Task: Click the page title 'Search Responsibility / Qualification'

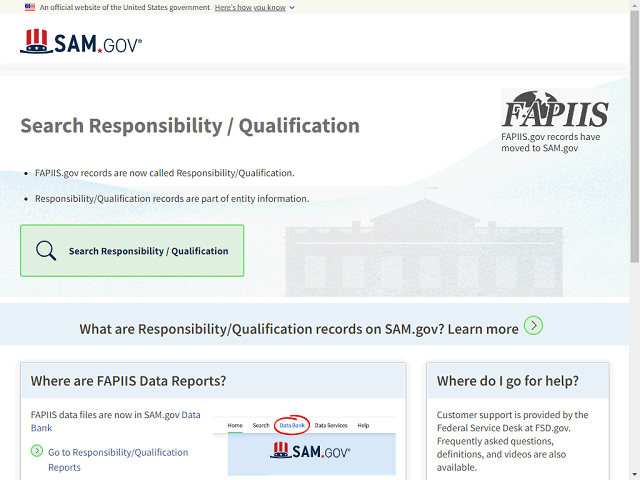Action: (x=190, y=126)
